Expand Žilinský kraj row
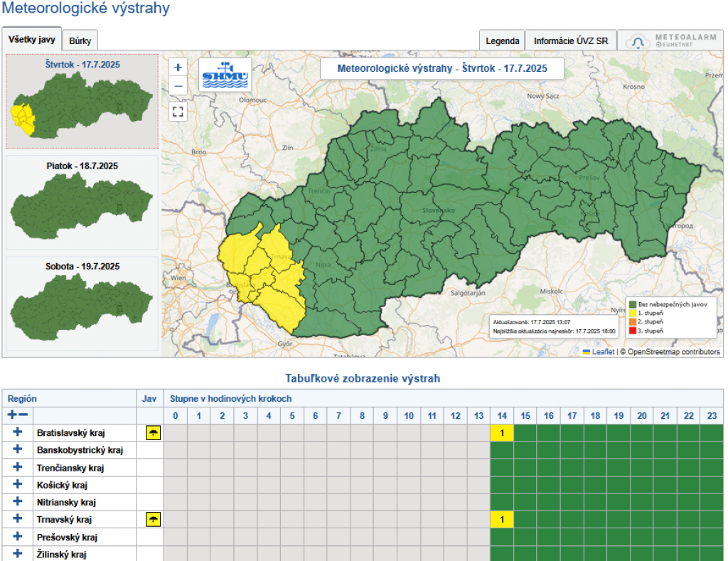728x561 pixels. pos(18,554)
